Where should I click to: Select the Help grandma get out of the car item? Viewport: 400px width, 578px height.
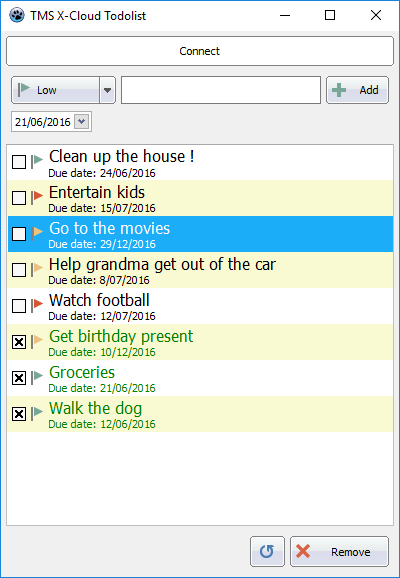pos(200,270)
